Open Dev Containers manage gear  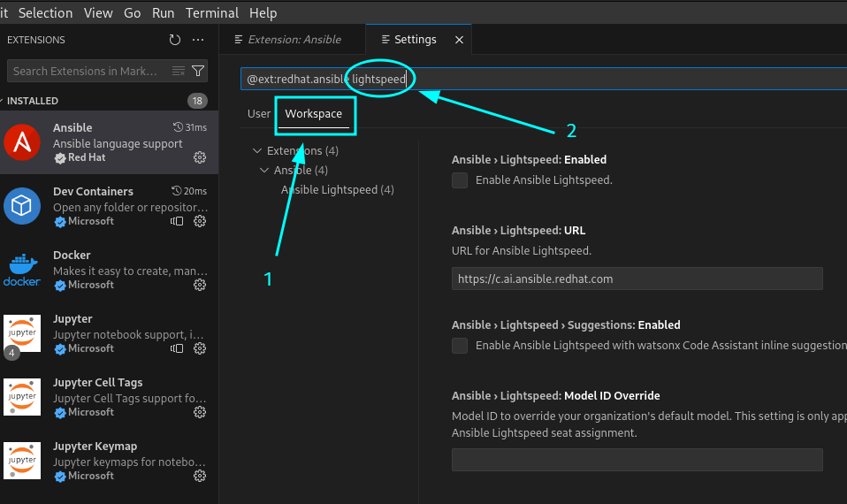pyautogui.click(x=200, y=221)
